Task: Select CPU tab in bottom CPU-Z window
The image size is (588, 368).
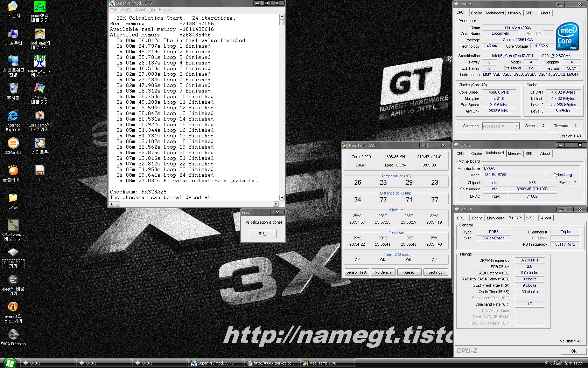Action: tap(461, 218)
